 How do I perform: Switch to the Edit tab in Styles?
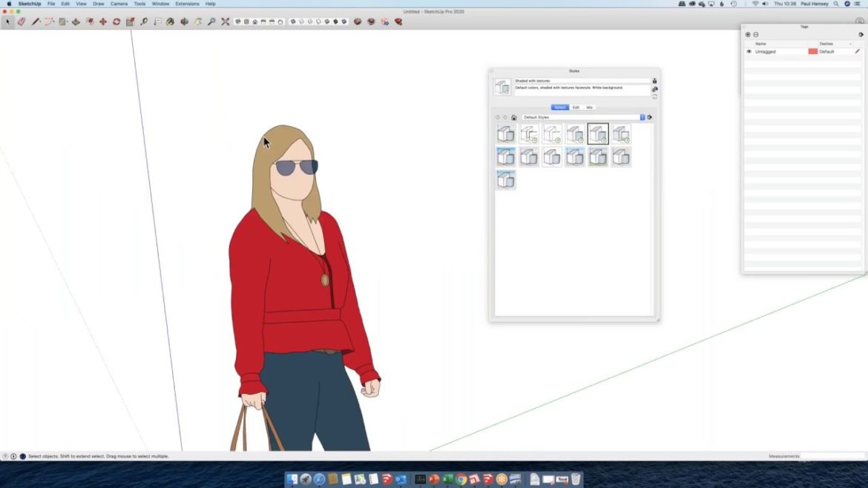(576, 107)
